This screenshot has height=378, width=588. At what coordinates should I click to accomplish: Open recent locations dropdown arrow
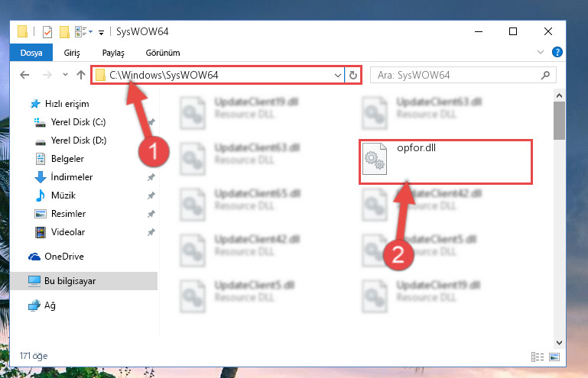point(65,75)
